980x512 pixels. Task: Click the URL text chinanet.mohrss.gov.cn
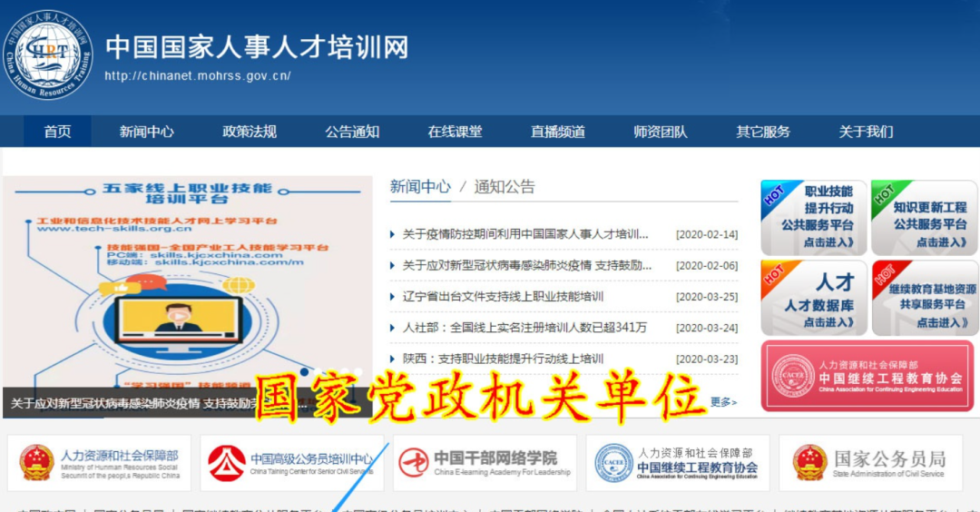tap(198, 75)
